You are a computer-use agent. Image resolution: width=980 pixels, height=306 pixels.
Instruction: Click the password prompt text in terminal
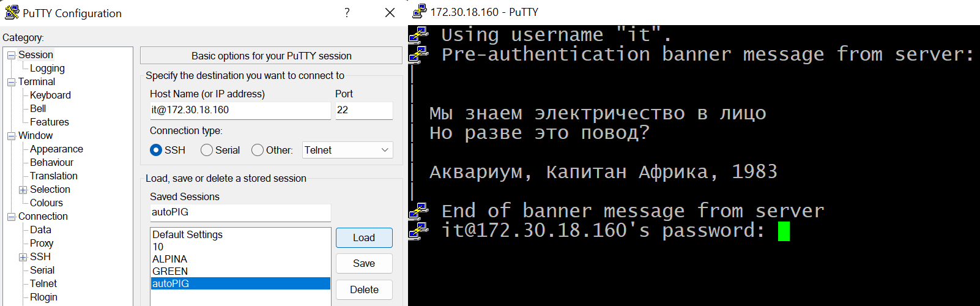[603, 231]
